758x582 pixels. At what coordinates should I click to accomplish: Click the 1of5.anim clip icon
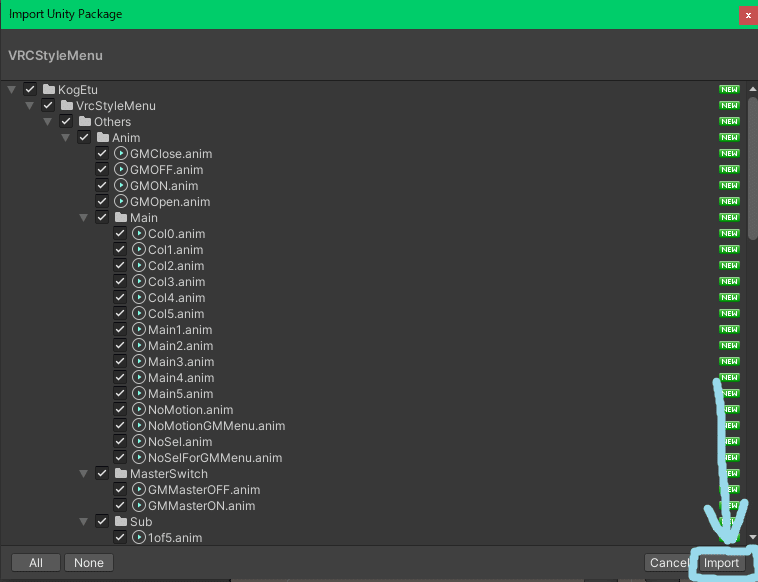[x=139, y=537]
